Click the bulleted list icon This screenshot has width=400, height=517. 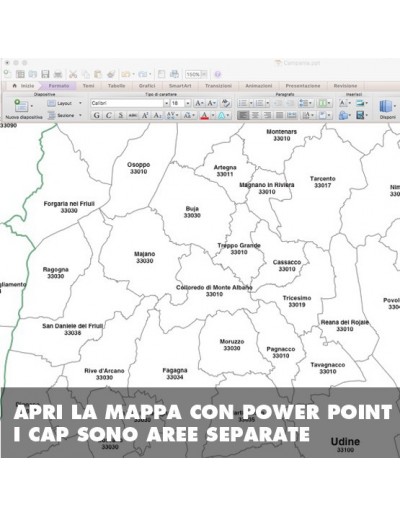coord(242,103)
